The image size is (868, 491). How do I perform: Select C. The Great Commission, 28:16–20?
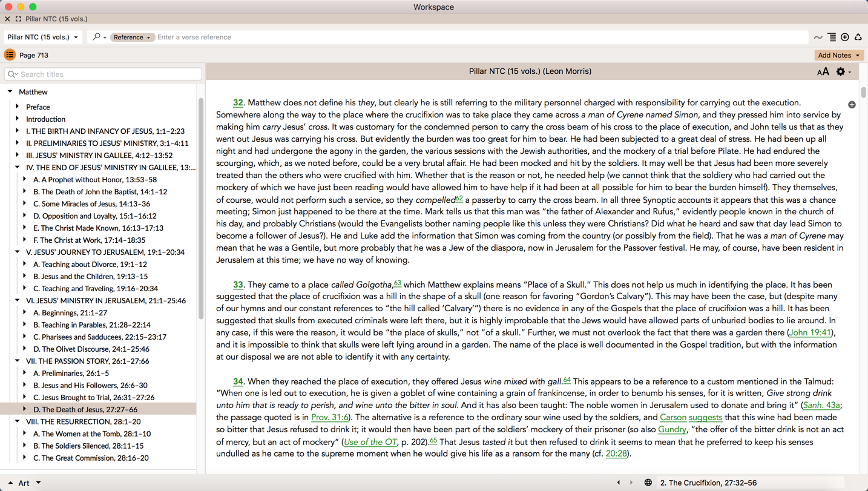91,458
